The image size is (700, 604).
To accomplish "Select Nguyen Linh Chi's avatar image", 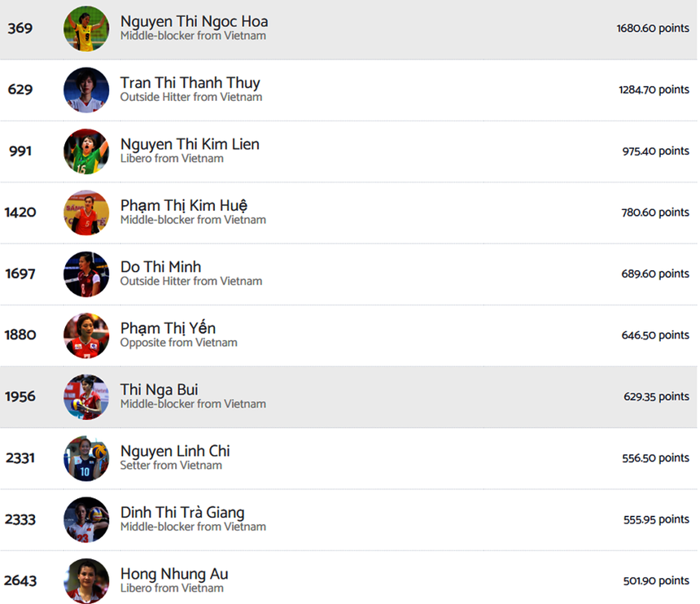I will tap(86, 458).
